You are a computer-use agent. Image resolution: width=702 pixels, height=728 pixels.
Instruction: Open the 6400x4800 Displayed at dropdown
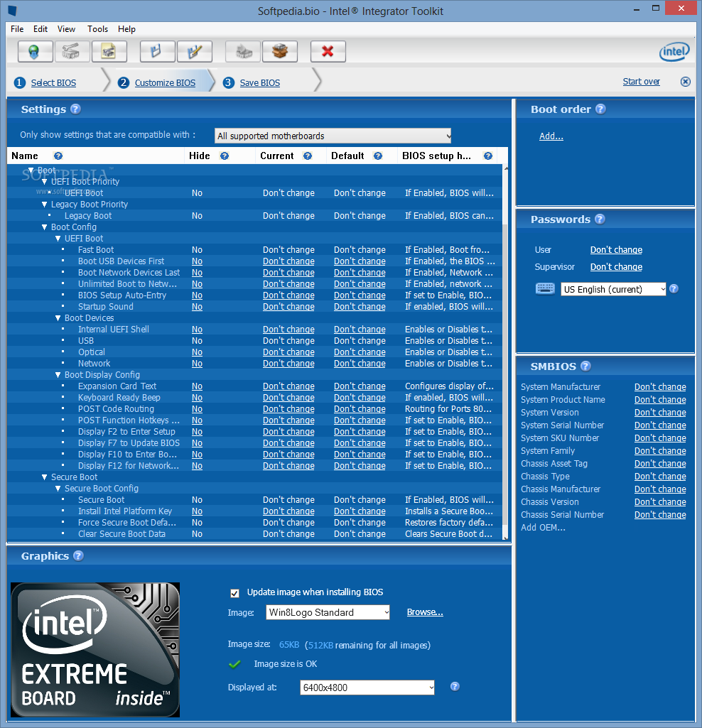[x=367, y=688]
